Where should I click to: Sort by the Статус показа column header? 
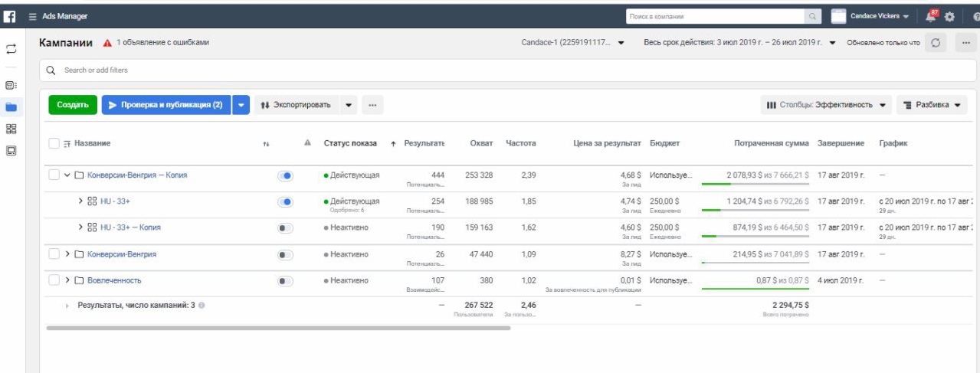point(350,143)
